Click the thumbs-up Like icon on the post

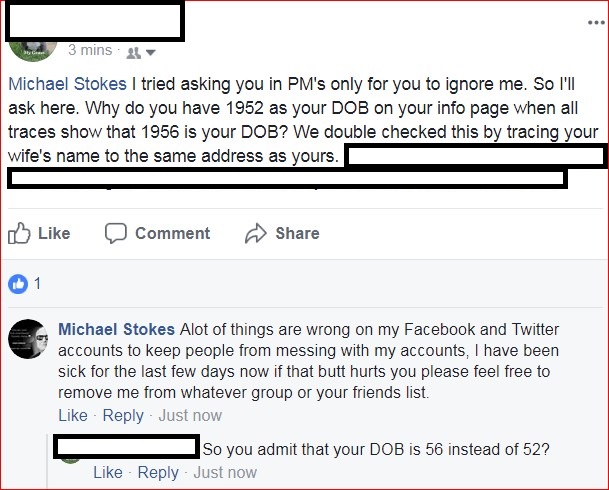pos(19,233)
